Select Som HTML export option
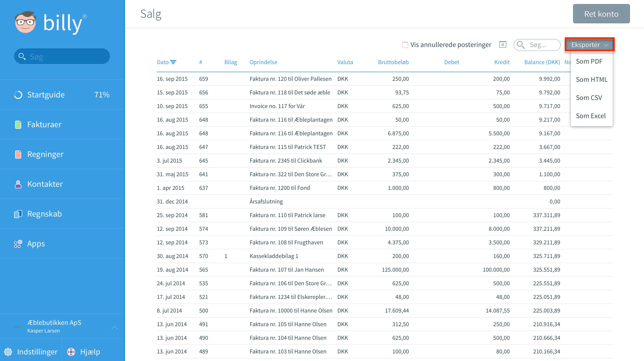The image size is (644, 361). coord(592,80)
